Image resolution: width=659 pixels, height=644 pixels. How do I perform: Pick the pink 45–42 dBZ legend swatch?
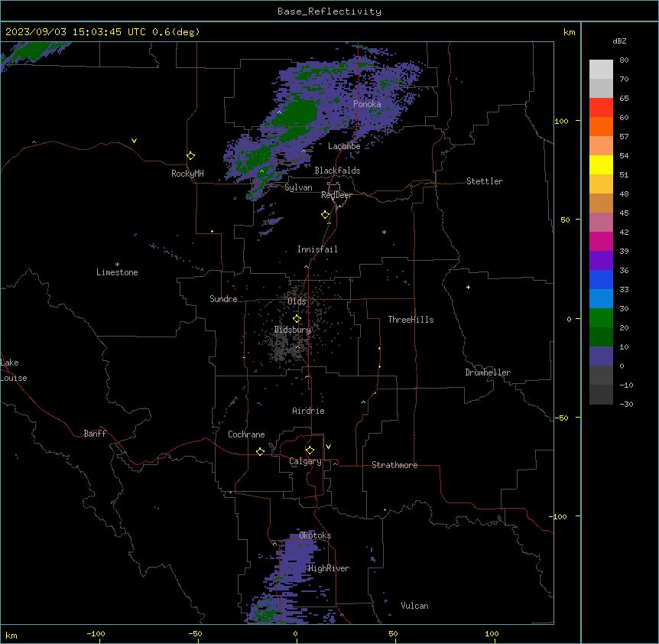click(x=601, y=223)
